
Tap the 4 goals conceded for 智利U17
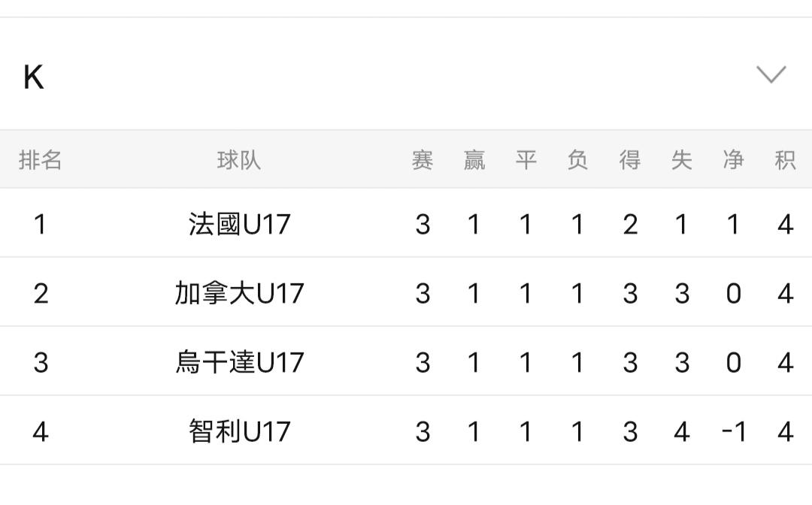click(682, 431)
